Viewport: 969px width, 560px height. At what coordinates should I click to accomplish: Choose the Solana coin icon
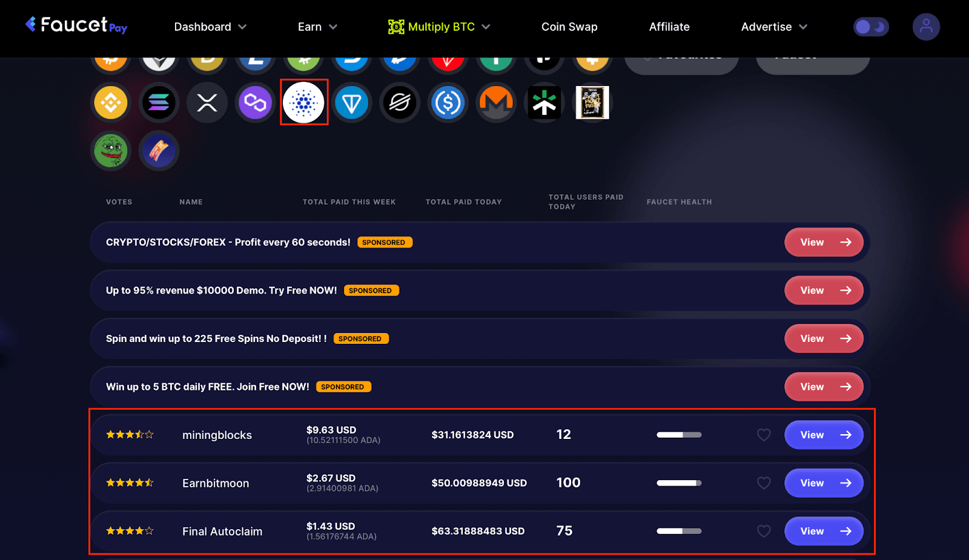[x=159, y=103]
